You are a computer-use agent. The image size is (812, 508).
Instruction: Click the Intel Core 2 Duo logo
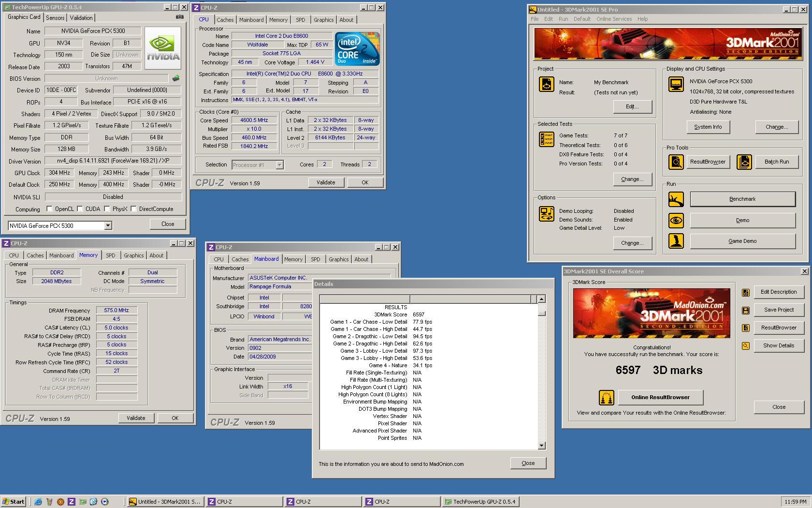[357, 48]
